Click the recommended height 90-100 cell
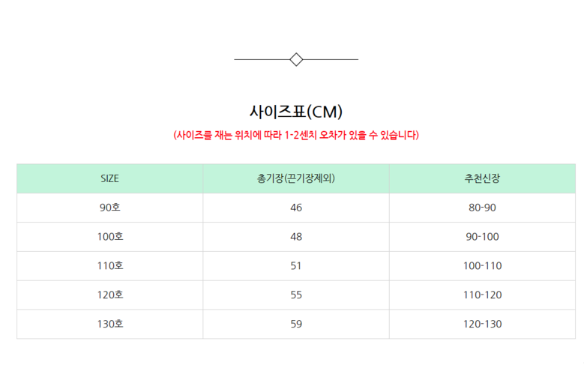Screen dimensions: 584x392 pyautogui.click(x=482, y=237)
